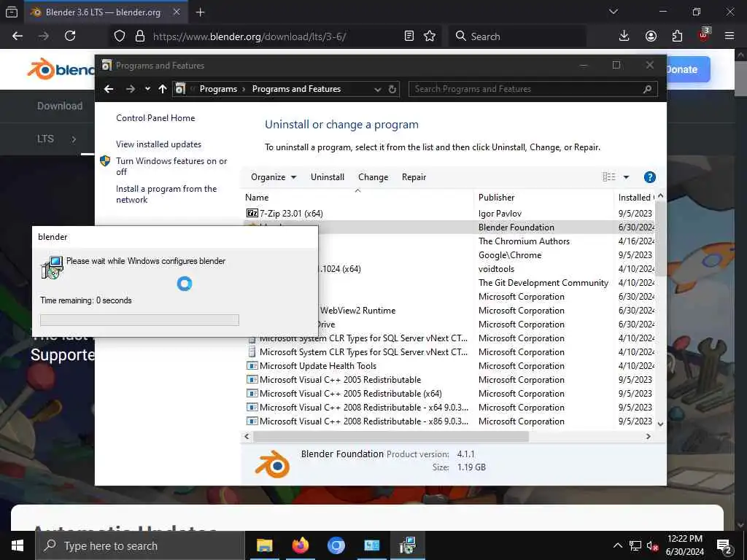Sort list by Name column header
This screenshot has height=560, width=747.
click(357, 197)
